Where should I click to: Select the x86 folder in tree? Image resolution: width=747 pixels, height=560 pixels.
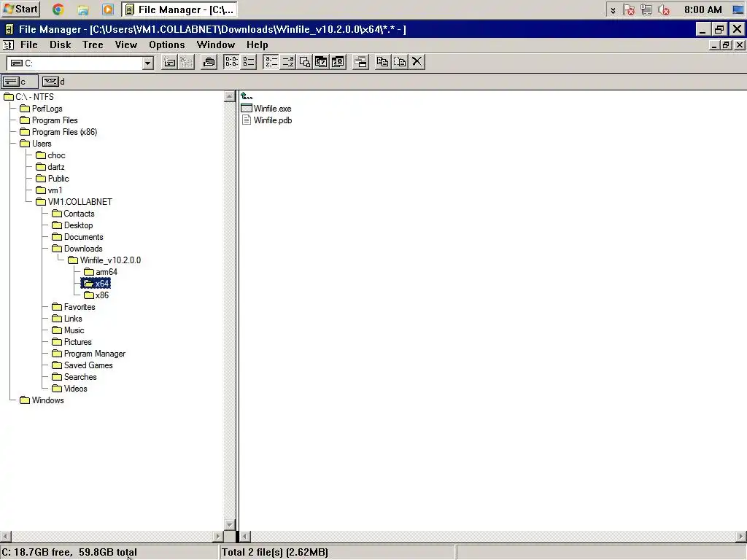pos(96,295)
